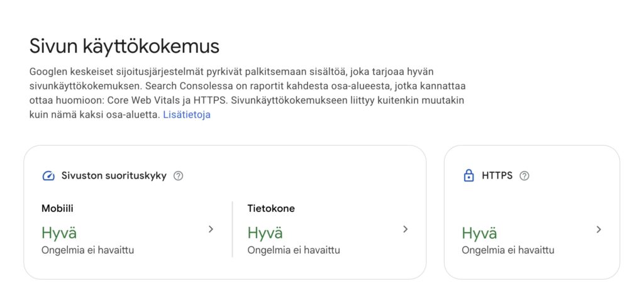Click "Ongelmia ei havaittu" in HTTPS card
This screenshot has height=303, width=644.
pos(508,250)
